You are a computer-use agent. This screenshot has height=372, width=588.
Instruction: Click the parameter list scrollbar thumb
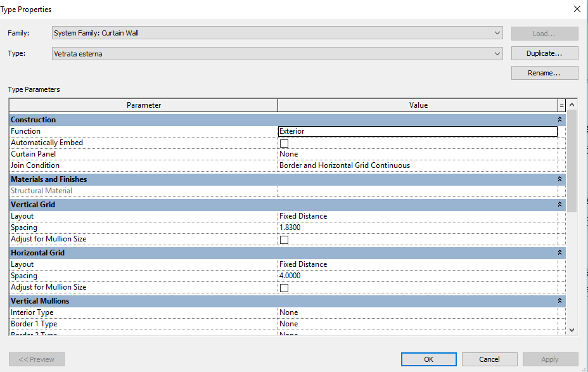coord(572,161)
